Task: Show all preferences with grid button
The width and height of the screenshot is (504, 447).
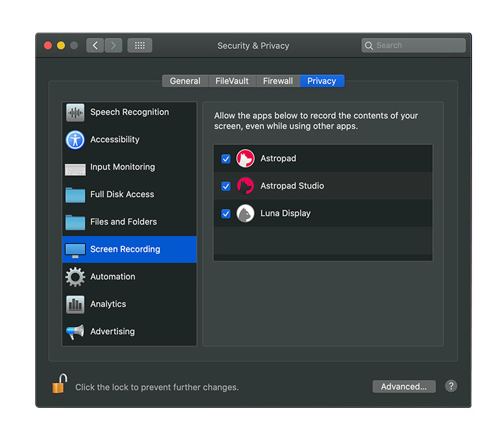Action: point(140,46)
